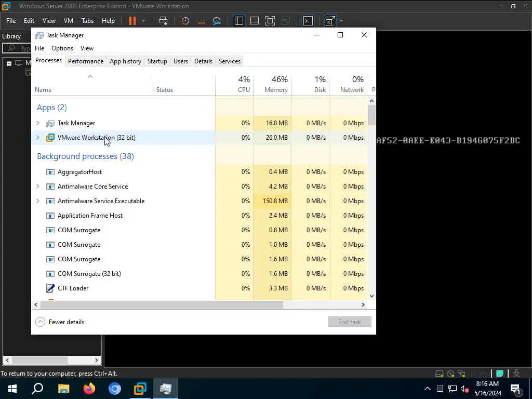Open File Explorer from the taskbar

[x=63, y=389]
